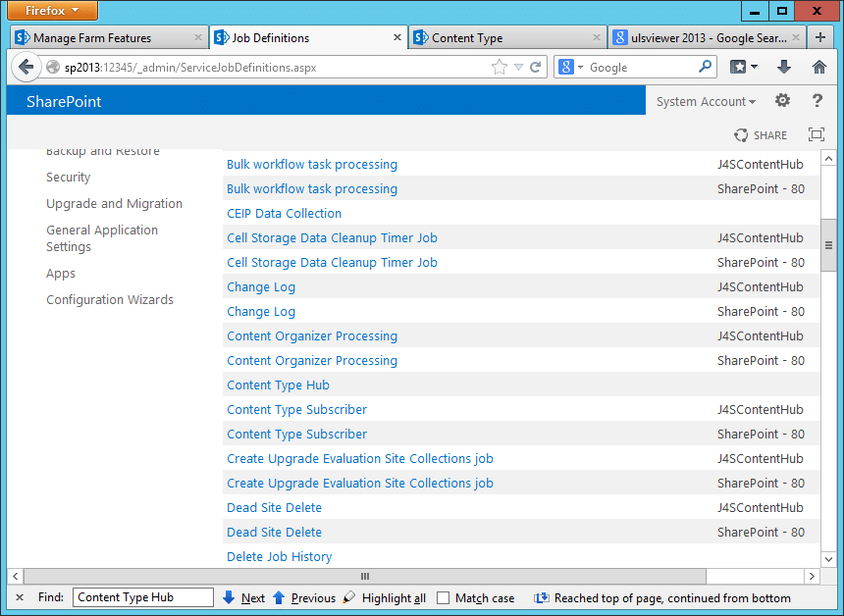Screen dimensions: 844x616
Task: Open Security in the left navigation
Action: [x=69, y=177]
